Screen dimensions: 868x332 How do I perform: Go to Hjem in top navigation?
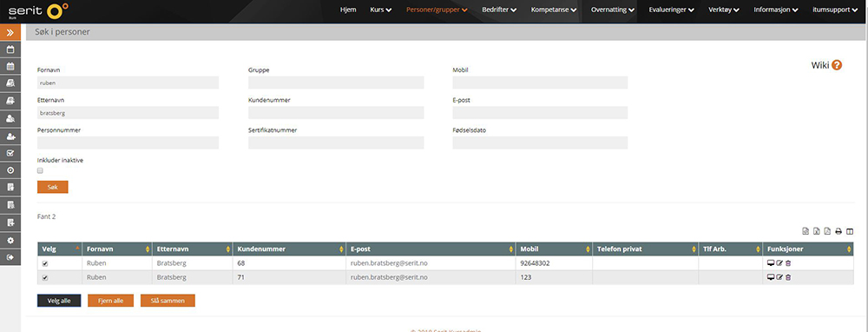[x=348, y=10]
